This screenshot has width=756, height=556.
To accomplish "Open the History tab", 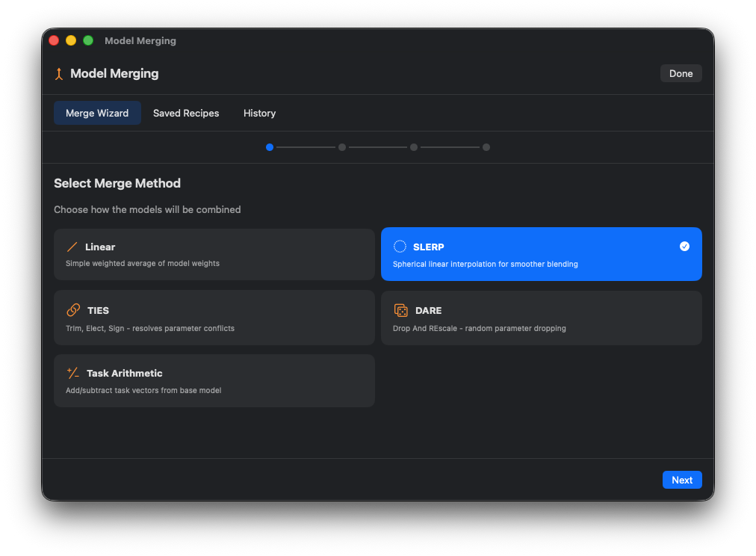I will 259,113.
